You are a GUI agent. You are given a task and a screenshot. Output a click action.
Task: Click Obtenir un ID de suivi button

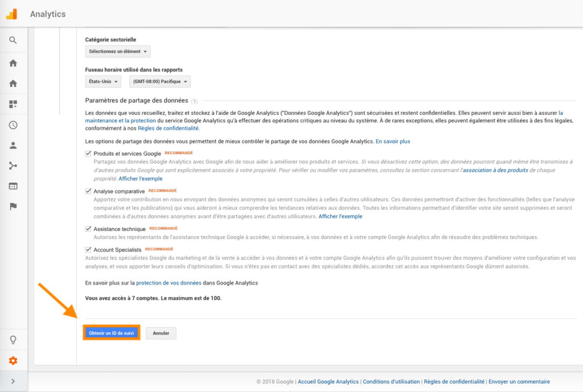pyautogui.click(x=112, y=333)
